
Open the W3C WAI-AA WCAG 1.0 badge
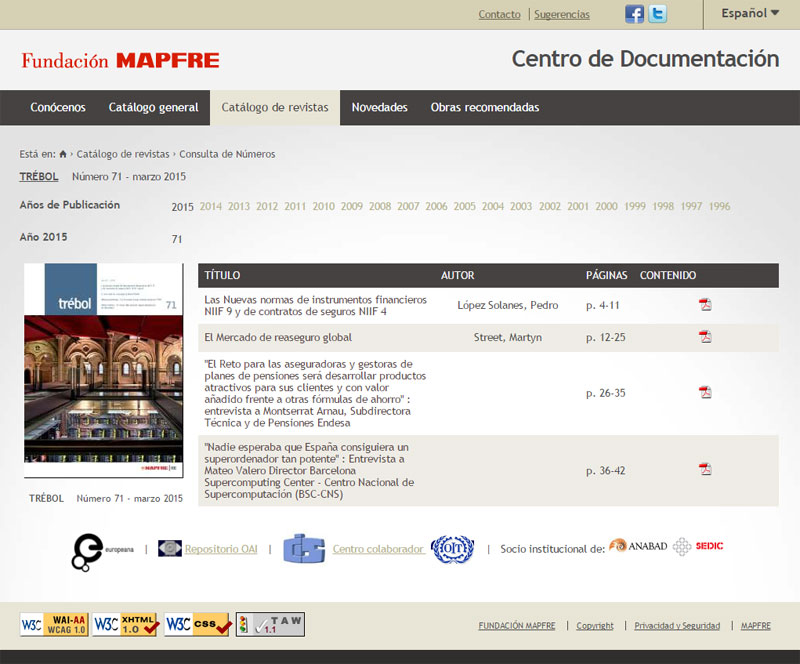point(54,624)
